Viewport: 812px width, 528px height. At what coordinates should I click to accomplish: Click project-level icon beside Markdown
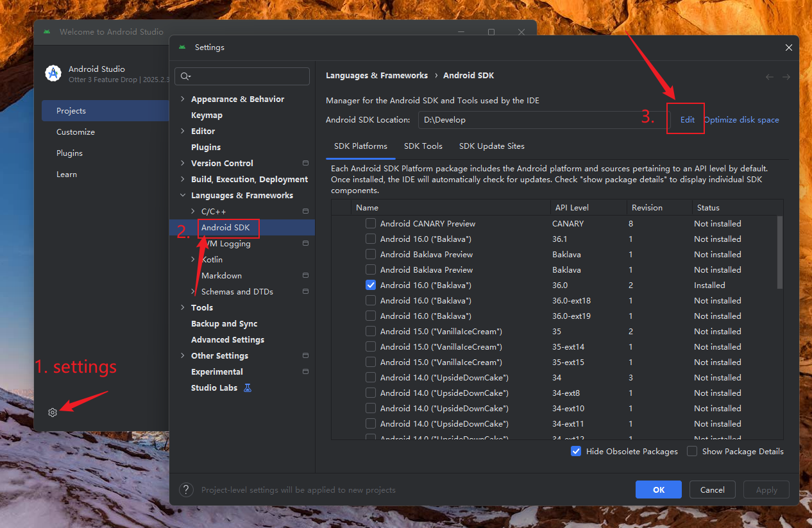305,275
